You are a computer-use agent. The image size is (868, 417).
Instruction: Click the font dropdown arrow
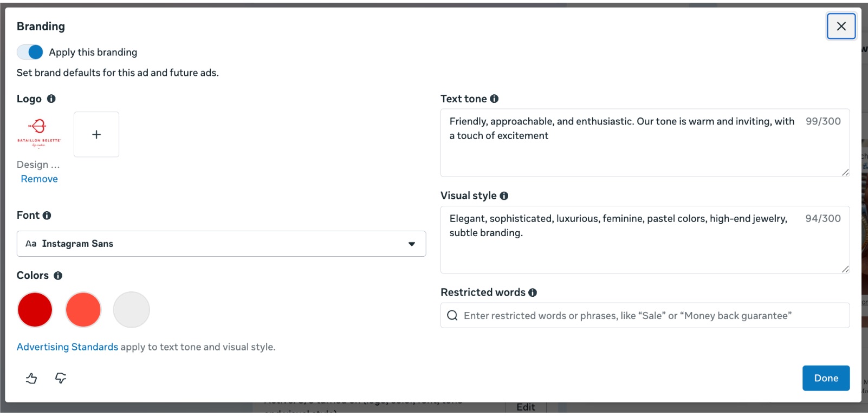coord(412,244)
